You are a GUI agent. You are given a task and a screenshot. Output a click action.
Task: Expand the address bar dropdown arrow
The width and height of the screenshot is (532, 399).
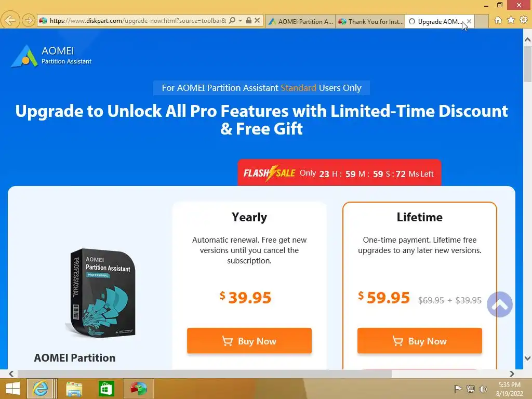pos(240,20)
